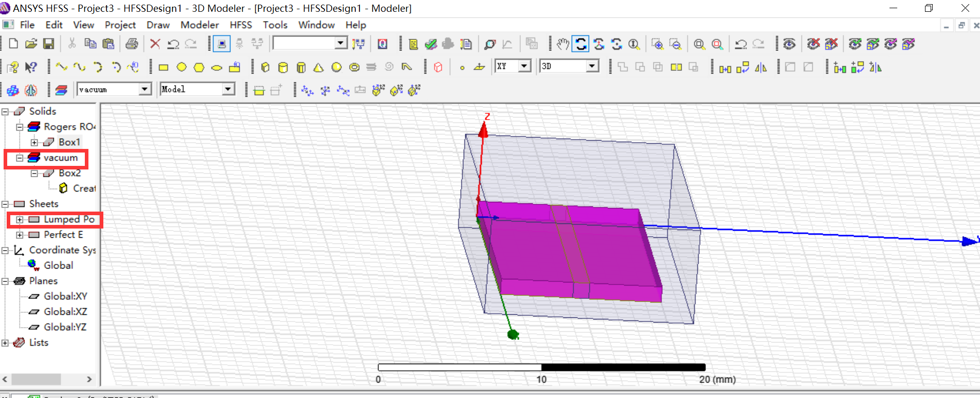Fit all contents in view
Viewport: 980px width, 398px height.
699,44
